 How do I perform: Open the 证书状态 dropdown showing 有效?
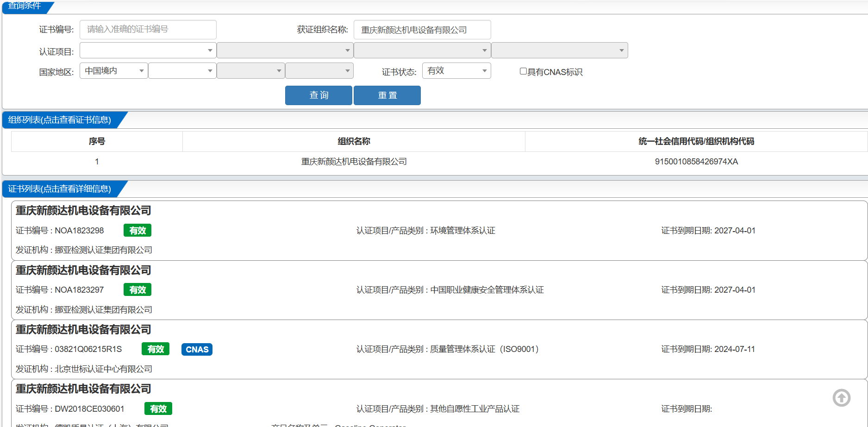tap(456, 70)
